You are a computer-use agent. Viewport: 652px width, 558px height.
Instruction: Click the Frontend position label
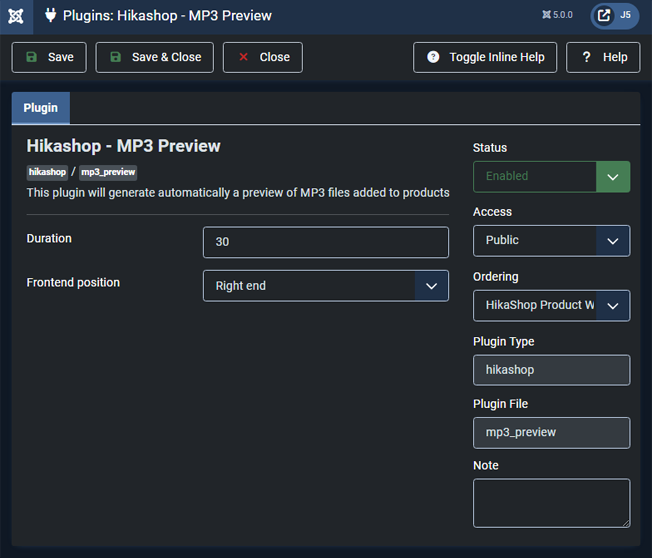pos(73,283)
